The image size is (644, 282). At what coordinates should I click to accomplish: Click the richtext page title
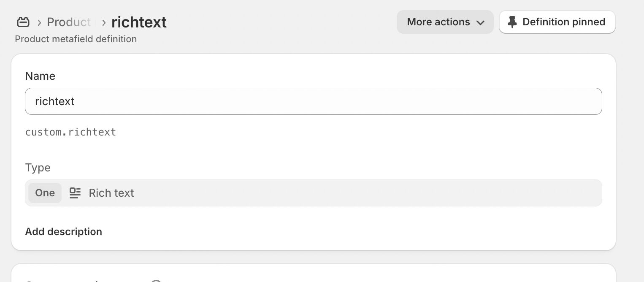[139, 22]
